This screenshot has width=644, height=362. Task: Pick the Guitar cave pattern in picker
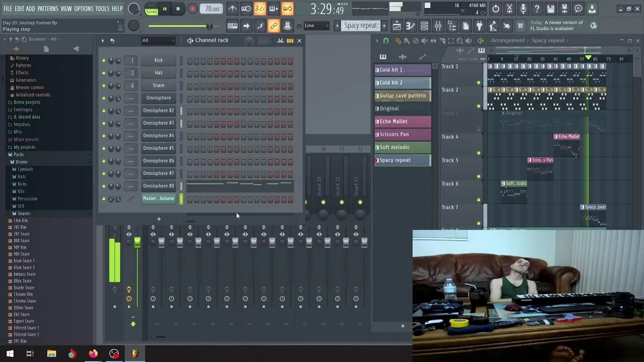[403, 96]
